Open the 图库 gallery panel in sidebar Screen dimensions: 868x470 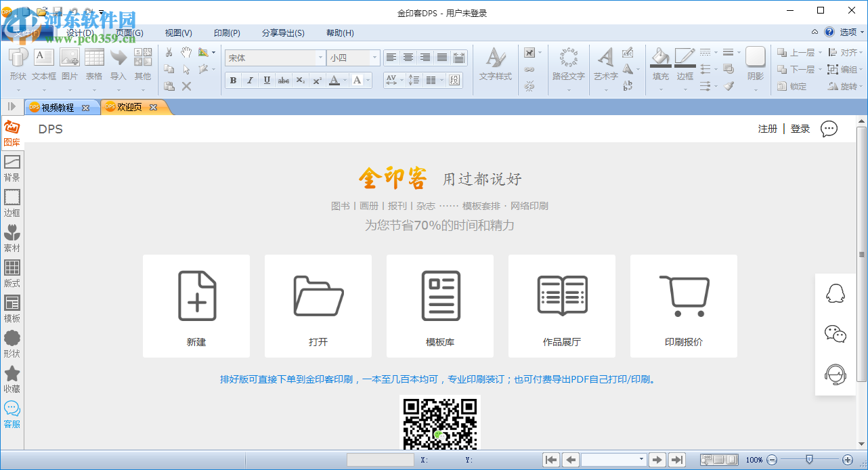12,133
